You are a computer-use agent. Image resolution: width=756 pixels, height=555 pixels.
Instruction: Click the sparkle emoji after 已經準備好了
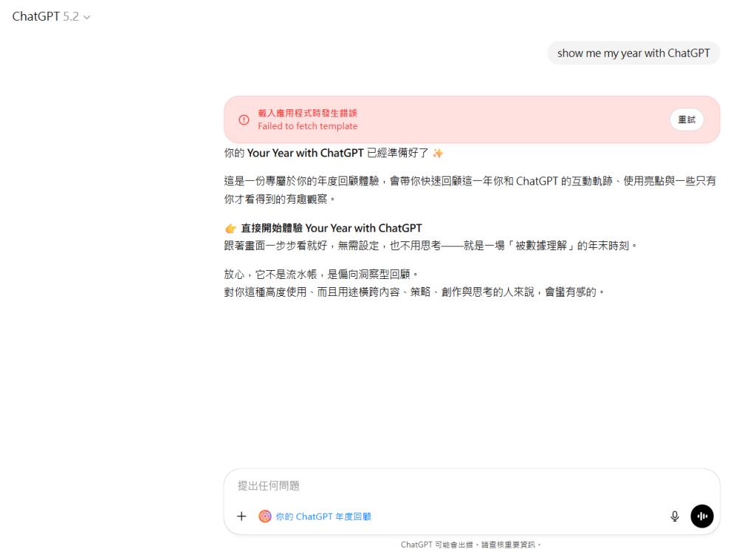pos(438,154)
